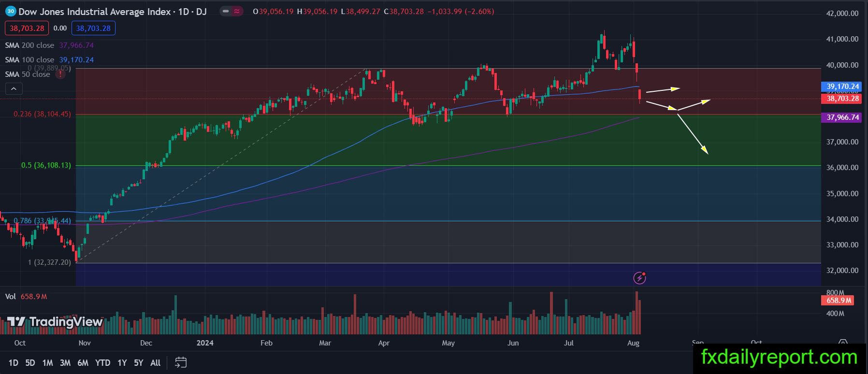Switch to the 3M time range
Viewport: 868px width, 374px height.
pos(65,362)
